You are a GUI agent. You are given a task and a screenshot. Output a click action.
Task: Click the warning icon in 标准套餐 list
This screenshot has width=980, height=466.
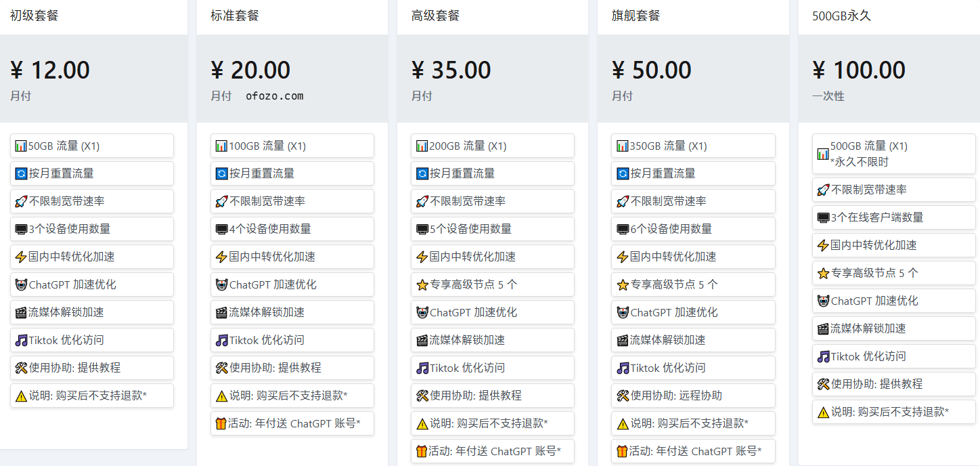221,396
